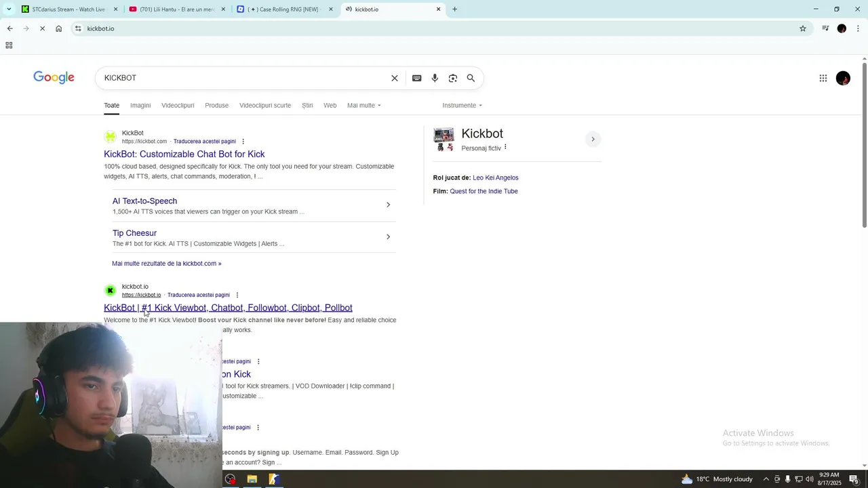Open KickBot: Customizable Chat Bot for Kick
Screen dimensions: 868x488
pos(184,154)
